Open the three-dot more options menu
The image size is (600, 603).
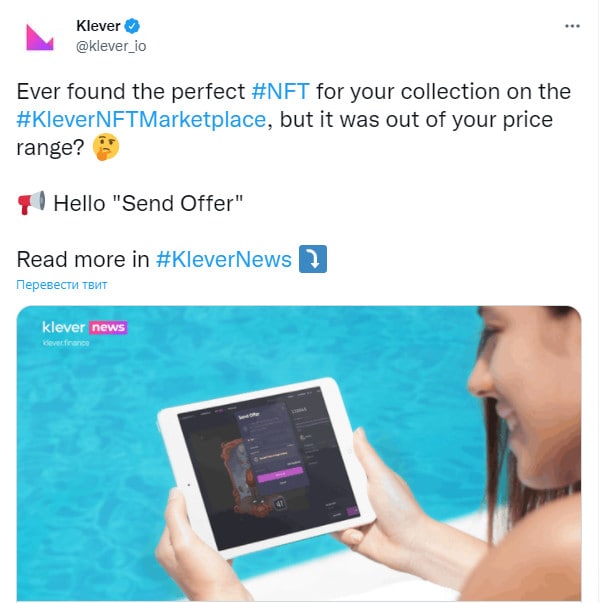[x=572, y=26]
